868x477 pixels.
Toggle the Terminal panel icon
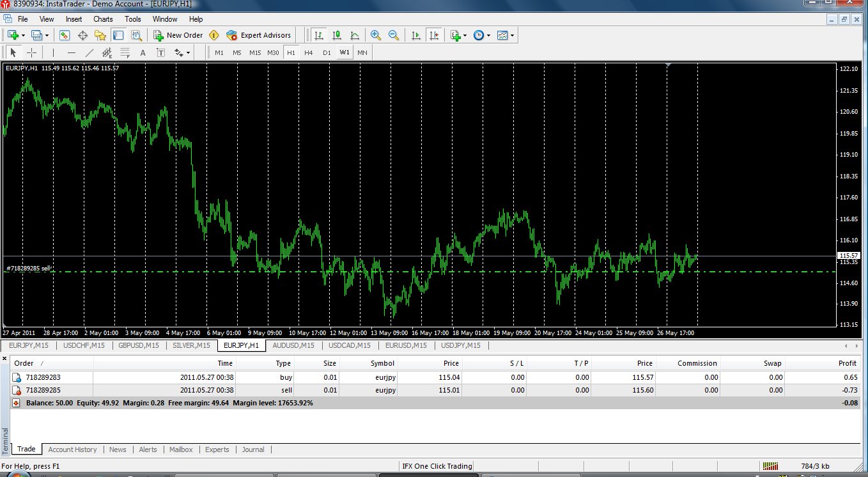point(118,35)
